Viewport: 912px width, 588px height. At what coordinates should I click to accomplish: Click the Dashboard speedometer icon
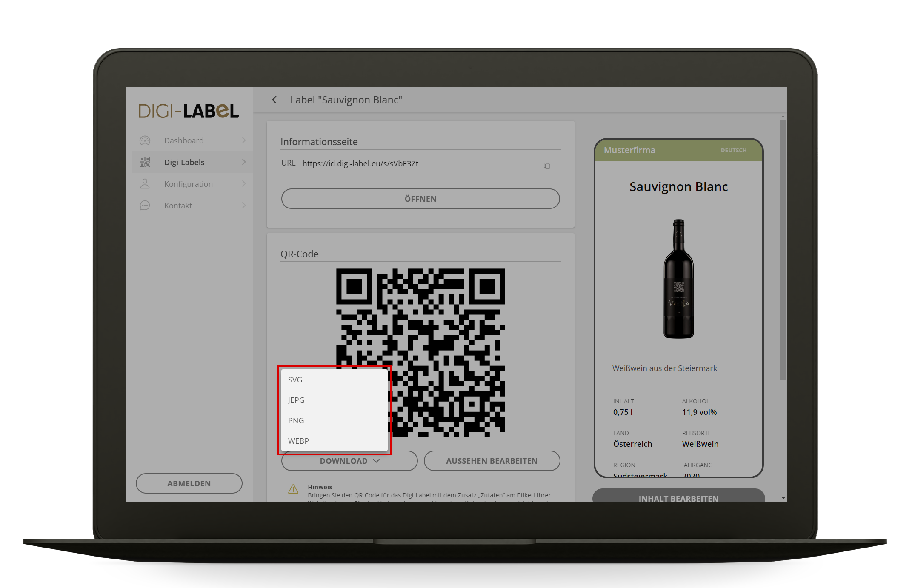(x=145, y=140)
